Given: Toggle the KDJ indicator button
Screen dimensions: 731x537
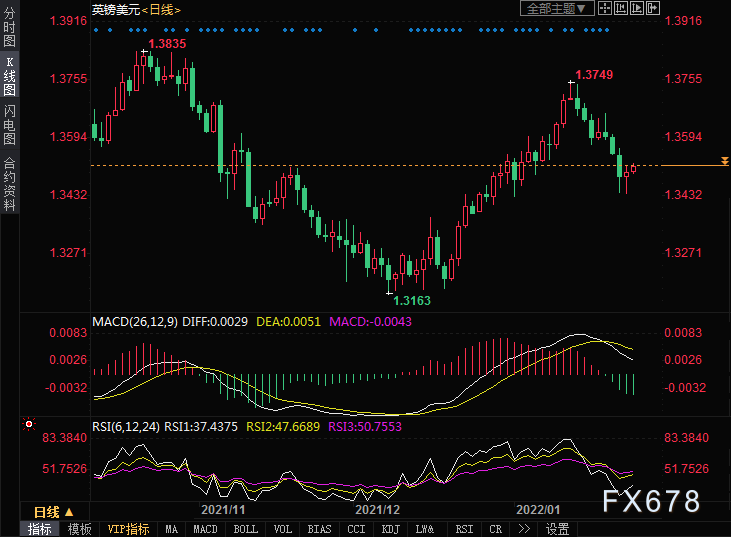Looking at the screenshot, I should click(x=391, y=529).
